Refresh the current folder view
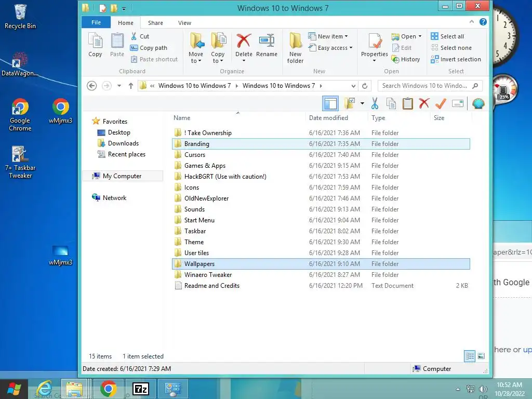The width and height of the screenshot is (532, 399). pos(365,86)
